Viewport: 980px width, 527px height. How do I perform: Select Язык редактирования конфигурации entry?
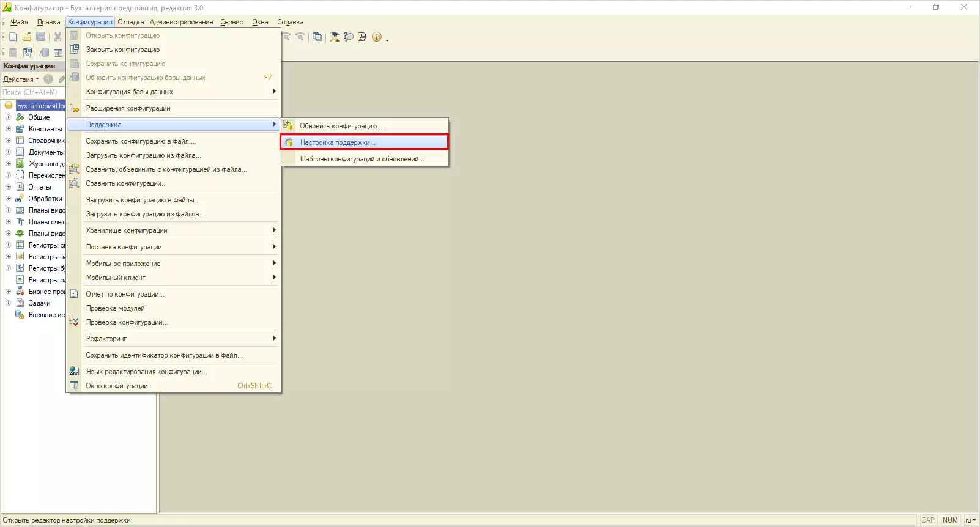pyautogui.click(x=174, y=372)
